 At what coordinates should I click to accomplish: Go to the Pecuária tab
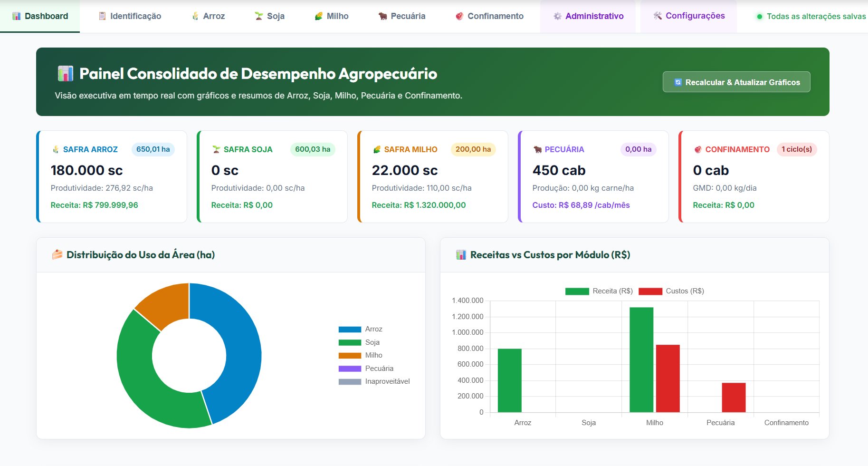point(402,16)
